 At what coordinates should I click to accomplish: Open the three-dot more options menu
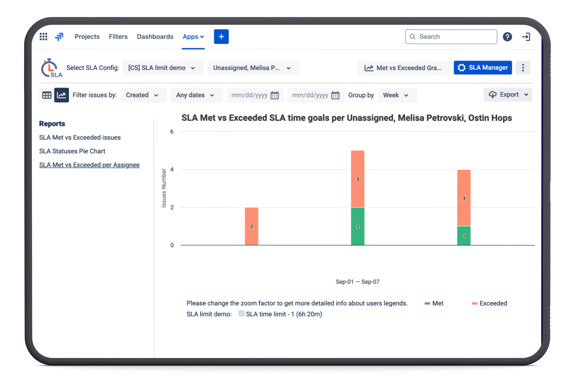523,68
